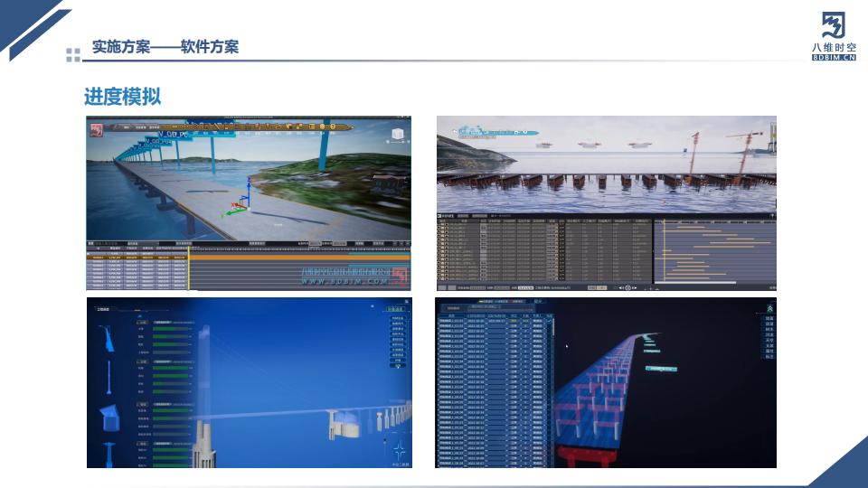Collapse the right-side menu using the double chevron

[769, 307]
